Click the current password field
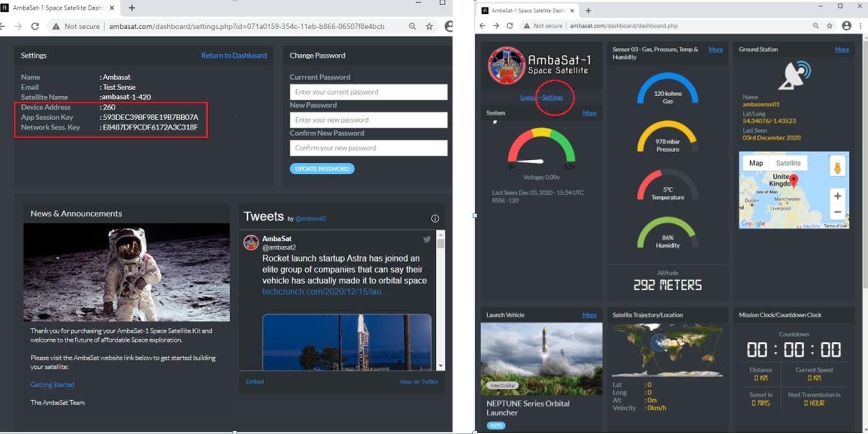 pyautogui.click(x=368, y=92)
